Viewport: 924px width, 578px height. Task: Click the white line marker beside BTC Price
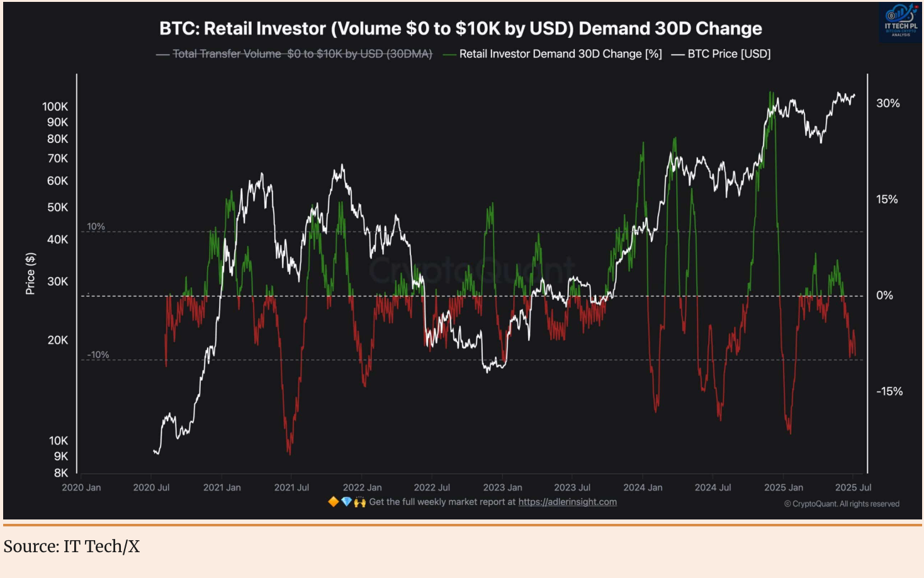click(x=677, y=54)
